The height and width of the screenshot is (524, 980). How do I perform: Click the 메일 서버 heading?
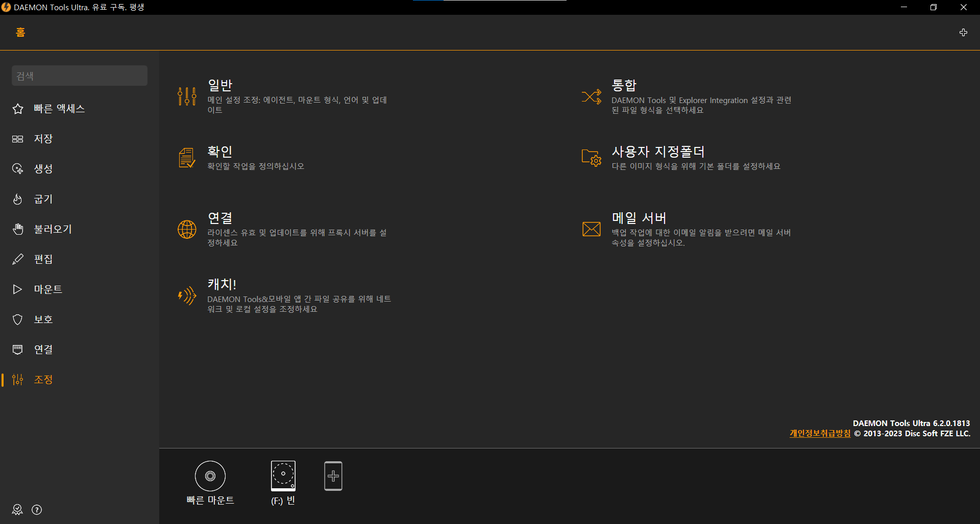click(x=639, y=218)
